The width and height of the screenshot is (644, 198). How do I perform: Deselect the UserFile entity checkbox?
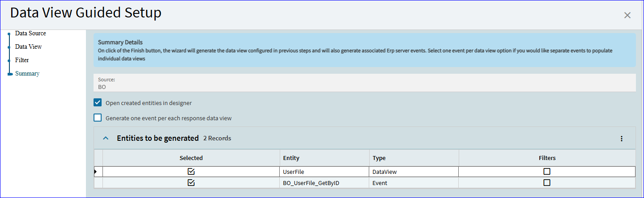click(191, 172)
